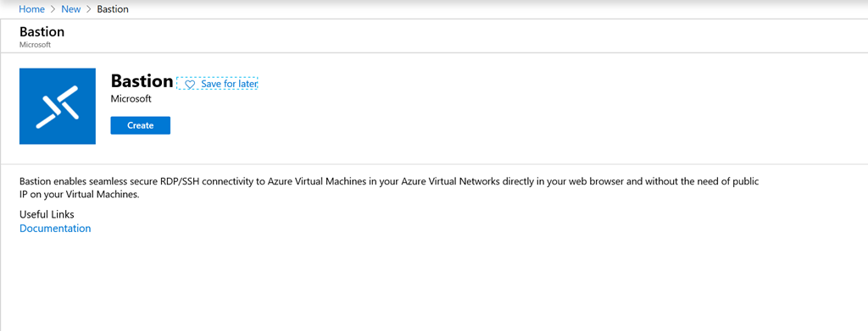Open the Documentation link

click(x=55, y=229)
